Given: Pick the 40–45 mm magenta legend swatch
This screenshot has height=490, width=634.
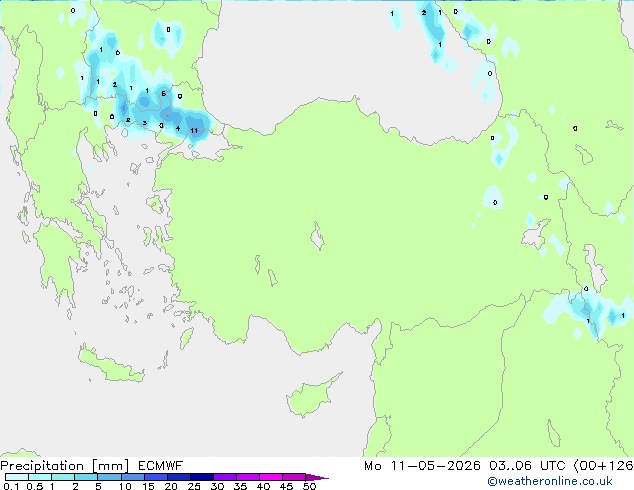Looking at the screenshot, I should (x=271, y=477).
